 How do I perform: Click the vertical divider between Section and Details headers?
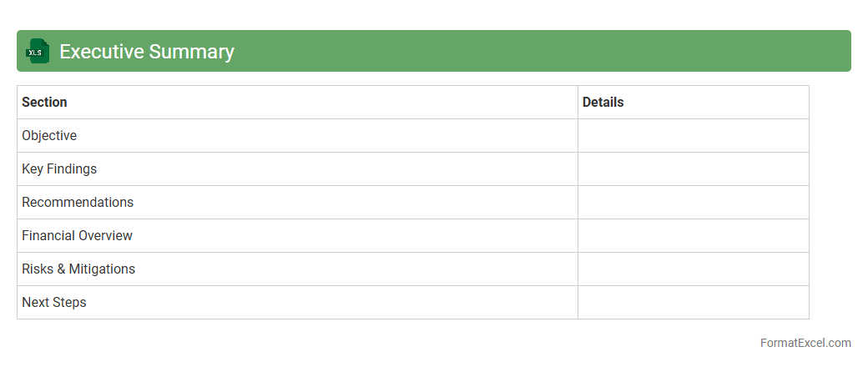578,103
